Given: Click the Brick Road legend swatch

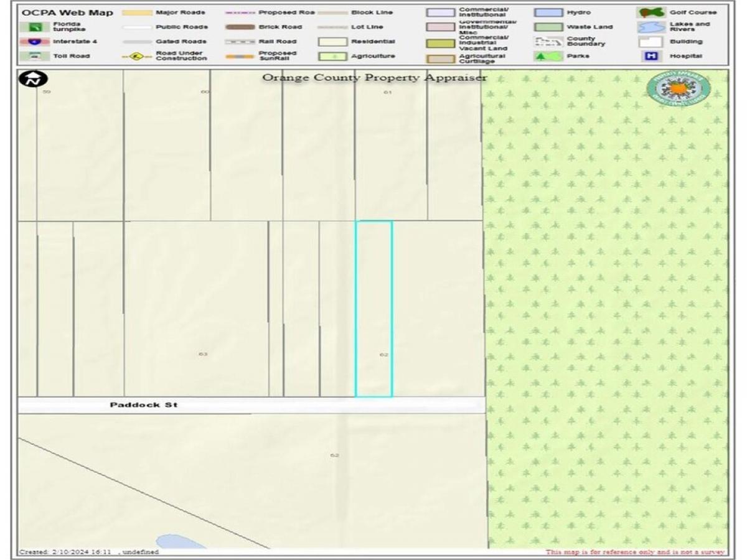Looking at the screenshot, I should tap(240, 27).
